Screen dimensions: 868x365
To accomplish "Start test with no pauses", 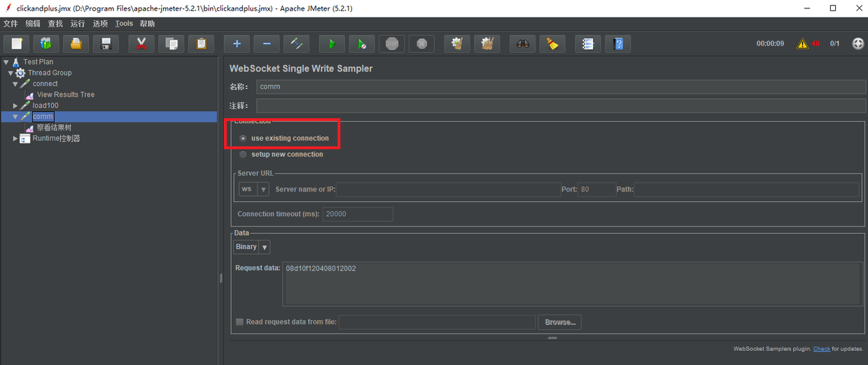I will [362, 43].
